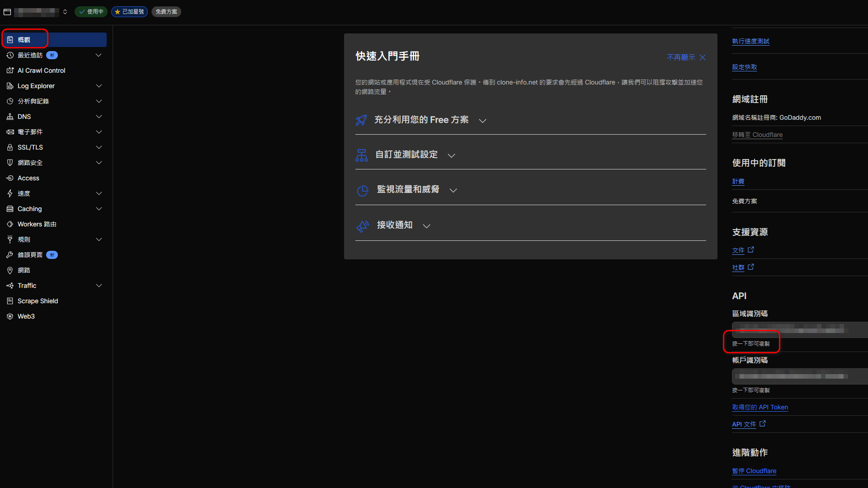The image size is (868, 488).
Task: Expand the 接收通知 section
Action: pos(426,226)
